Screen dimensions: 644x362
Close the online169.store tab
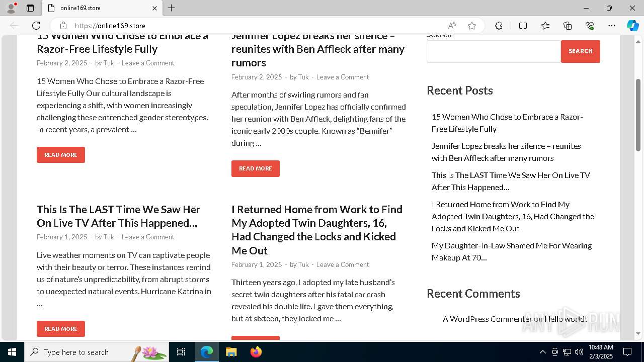tap(154, 8)
